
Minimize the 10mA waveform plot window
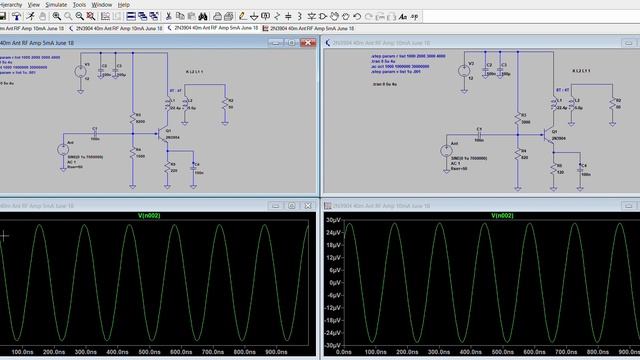coord(628,206)
